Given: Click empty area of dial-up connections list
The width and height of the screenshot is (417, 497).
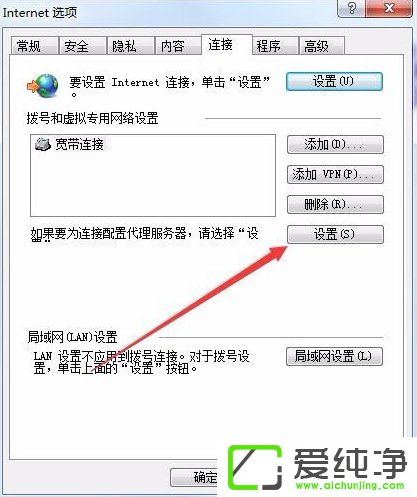Looking at the screenshot, I should [x=153, y=187].
